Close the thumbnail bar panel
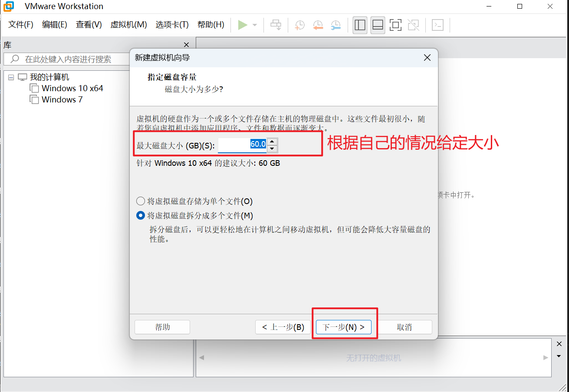569x392 pixels. 559,344
